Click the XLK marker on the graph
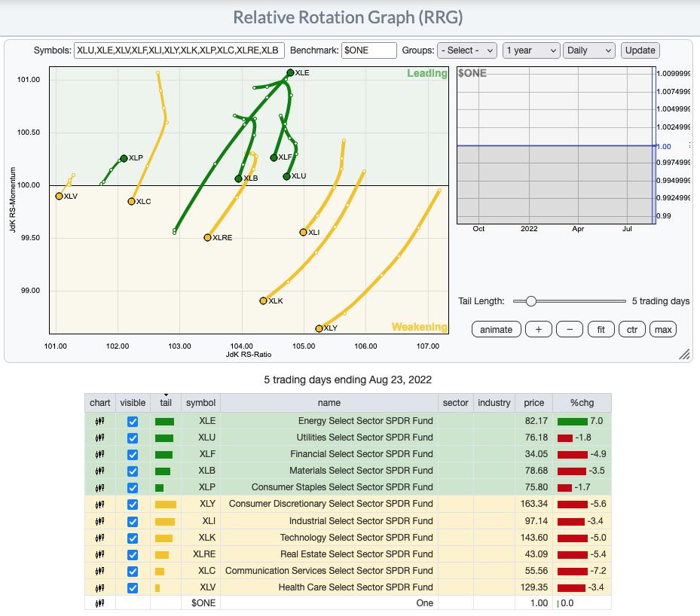700x616 pixels. pyautogui.click(x=264, y=301)
